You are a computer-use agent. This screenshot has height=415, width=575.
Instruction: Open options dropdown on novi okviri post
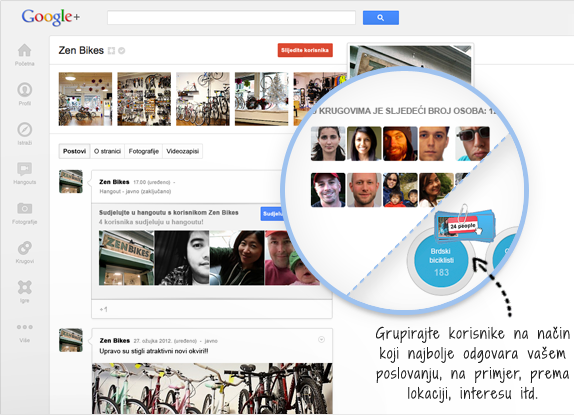[x=321, y=339]
